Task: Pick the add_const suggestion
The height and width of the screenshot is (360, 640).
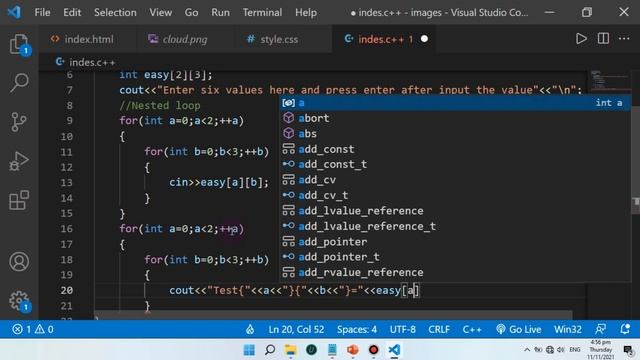Action: pos(455,149)
